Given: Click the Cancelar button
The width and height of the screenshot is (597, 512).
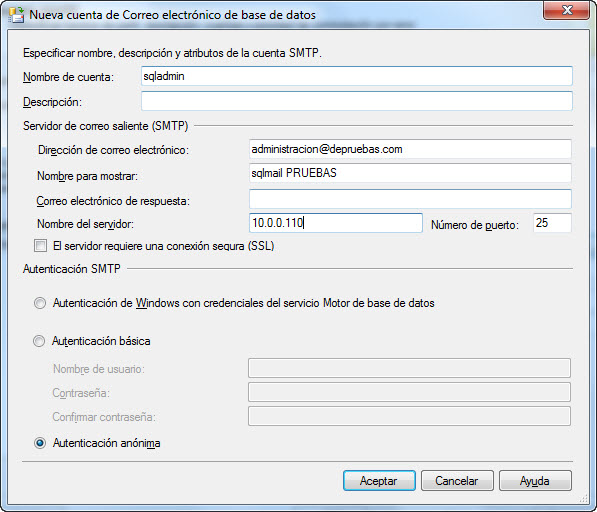Looking at the screenshot, I should (x=457, y=480).
